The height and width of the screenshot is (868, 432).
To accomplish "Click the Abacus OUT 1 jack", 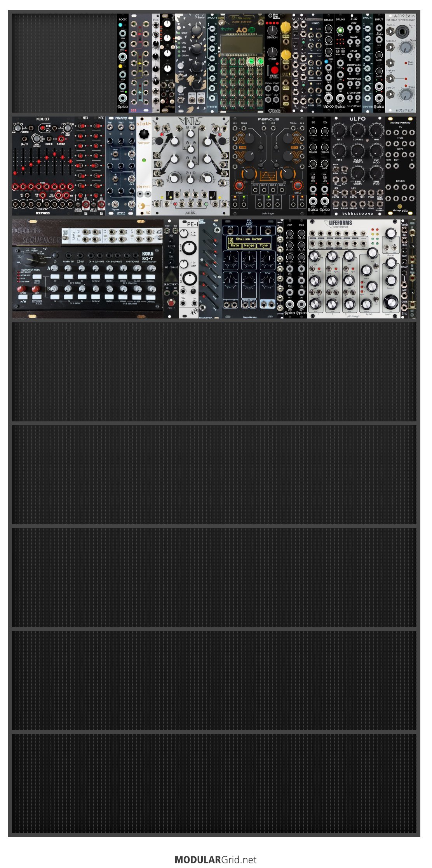I will [x=255, y=191].
